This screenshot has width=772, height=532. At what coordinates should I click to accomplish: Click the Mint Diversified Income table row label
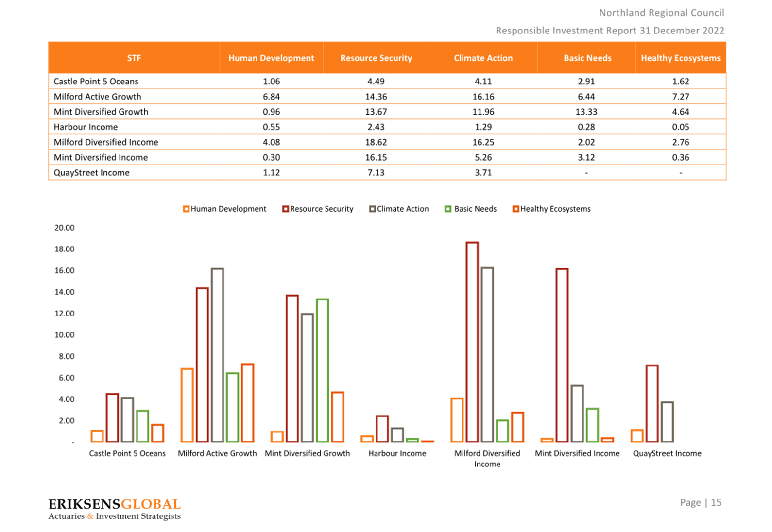(101, 157)
